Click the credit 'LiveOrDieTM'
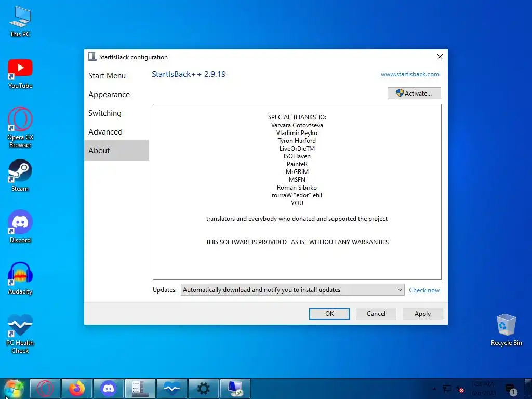532x399 pixels. click(x=297, y=148)
